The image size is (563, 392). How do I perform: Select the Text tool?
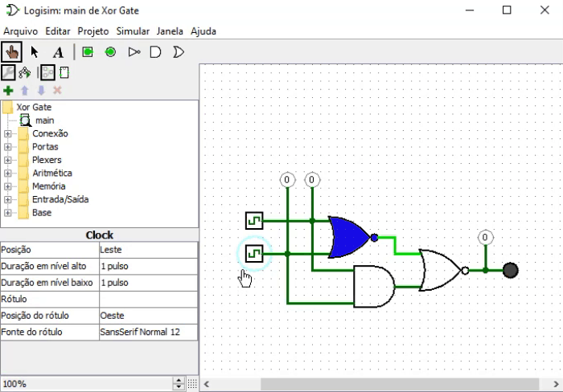[x=58, y=52]
